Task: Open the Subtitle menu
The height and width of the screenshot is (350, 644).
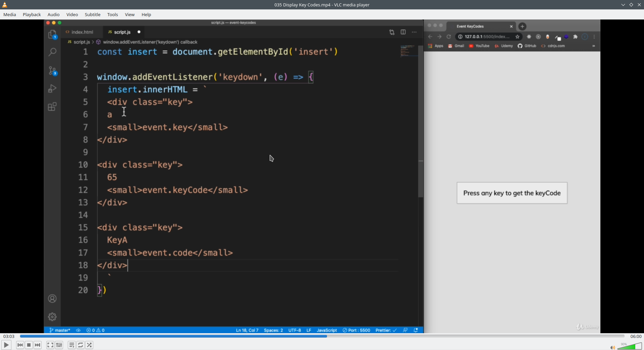Action: coord(93,14)
